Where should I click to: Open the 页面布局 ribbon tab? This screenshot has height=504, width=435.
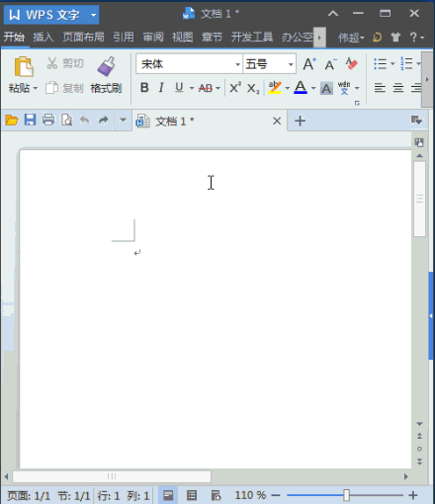[x=83, y=37]
